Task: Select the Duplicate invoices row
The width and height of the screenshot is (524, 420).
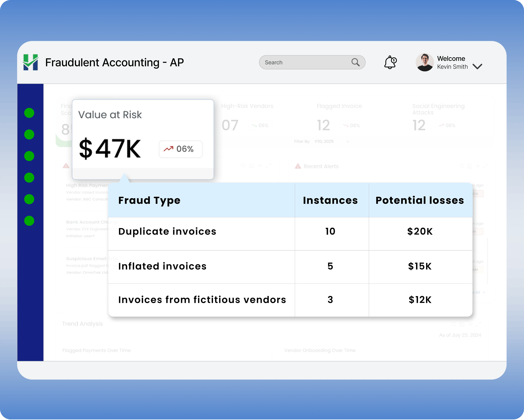Action: tap(167, 232)
